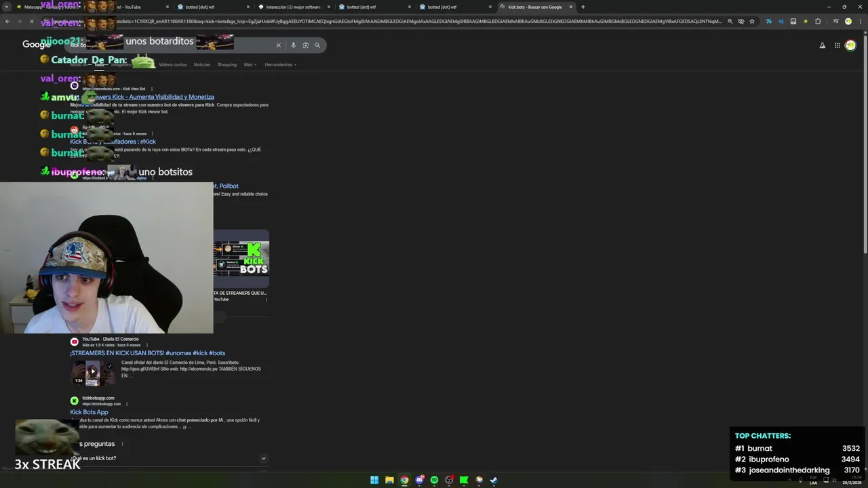Open Google Search Labs flask icon
Image resolution: width=868 pixels, height=488 pixels.
click(823, 45)
